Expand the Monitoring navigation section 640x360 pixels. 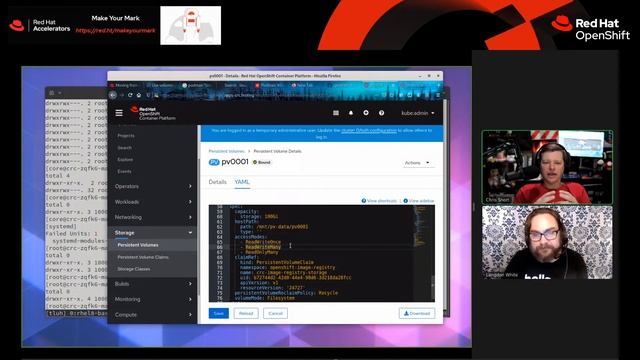coord(153,299)
